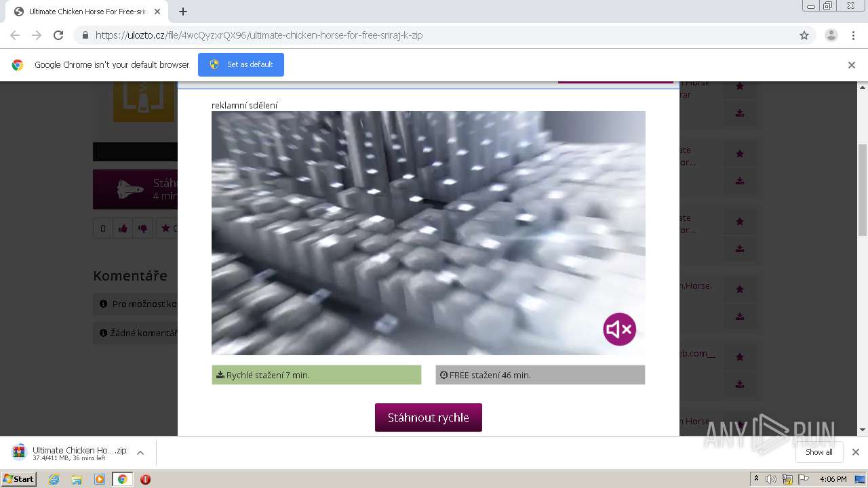
Task: Show all downloads
Action: [819, 452]
